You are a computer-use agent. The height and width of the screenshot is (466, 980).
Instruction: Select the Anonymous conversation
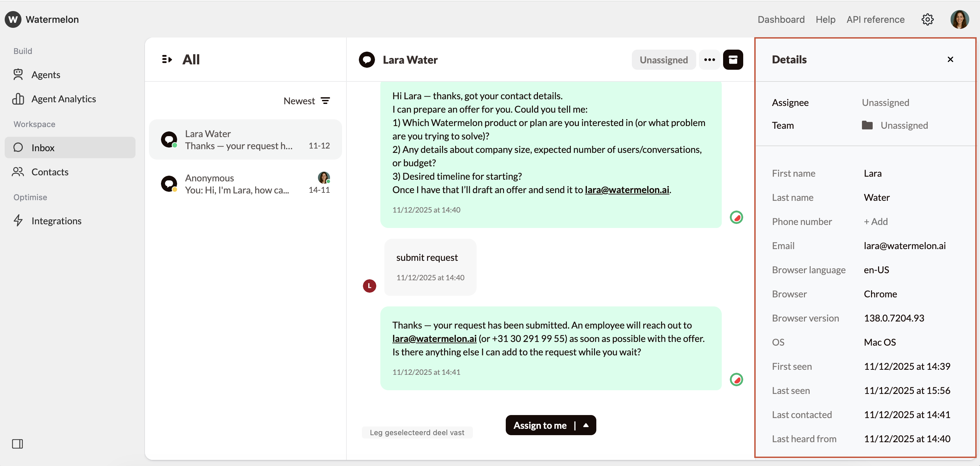246,184
